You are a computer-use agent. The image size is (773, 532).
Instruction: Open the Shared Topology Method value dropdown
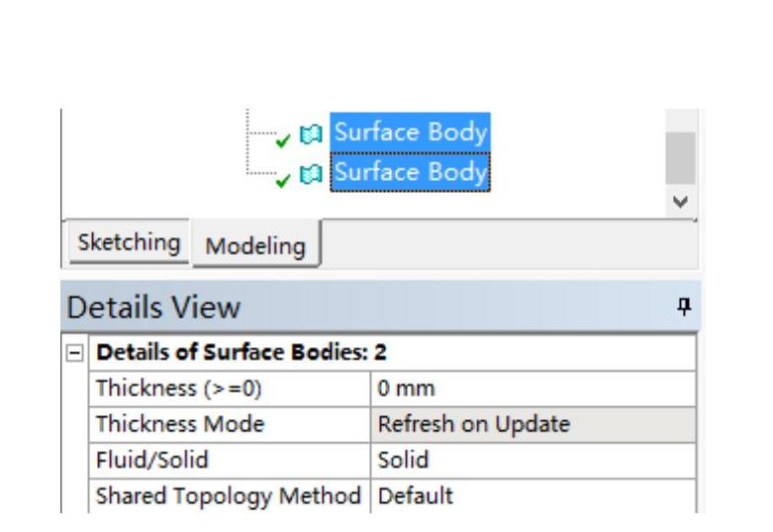pos(534,493)
